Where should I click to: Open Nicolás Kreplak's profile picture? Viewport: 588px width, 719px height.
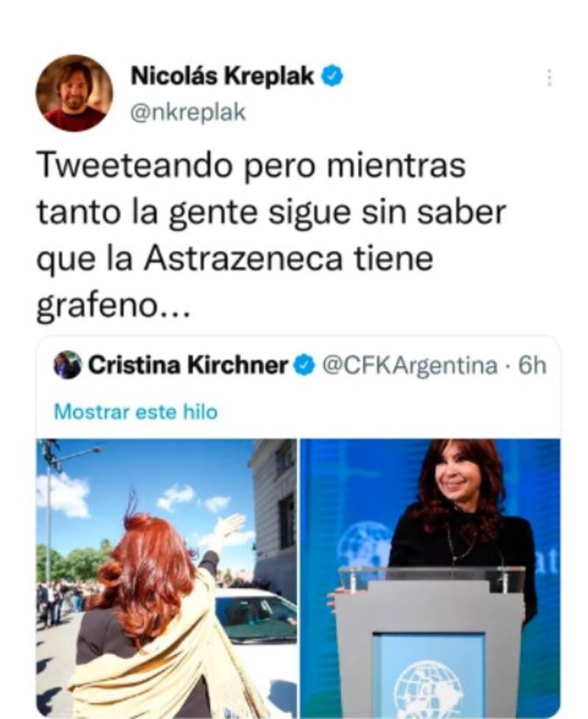pos(74,93)
